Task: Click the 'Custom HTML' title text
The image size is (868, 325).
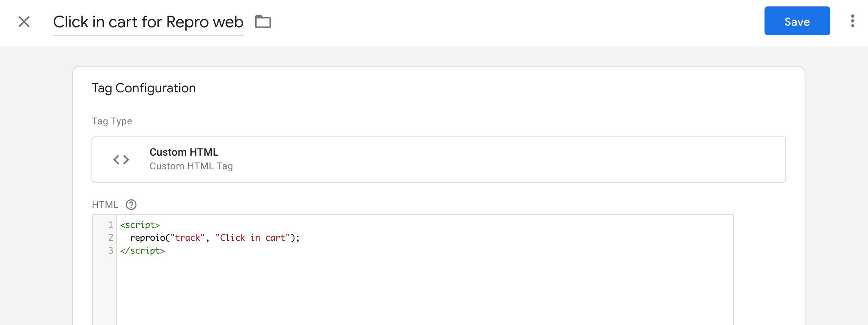Action: (184, 152)
